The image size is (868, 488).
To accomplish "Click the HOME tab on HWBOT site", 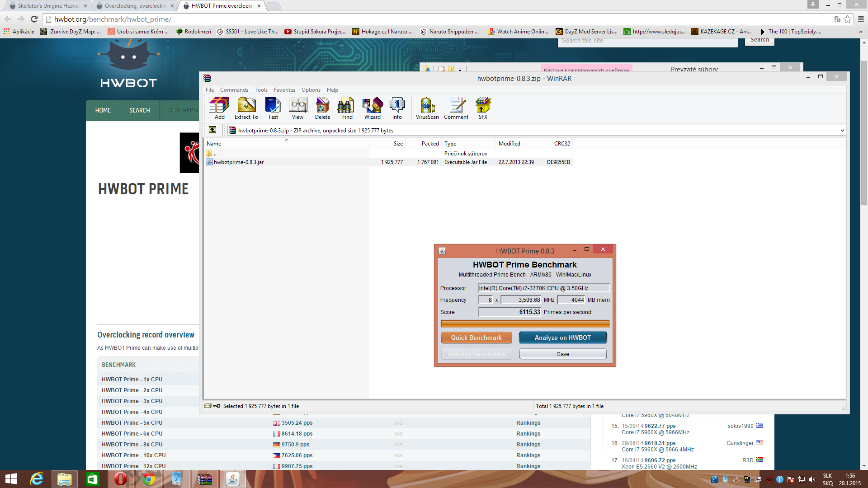I will [x=103, y=110].
